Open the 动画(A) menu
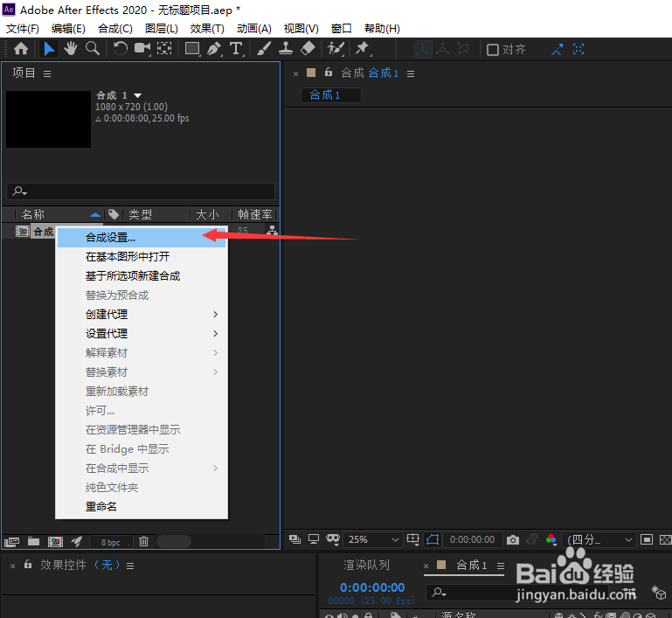The width and height of the screenshot is (672, 618). tap(254, 29)
